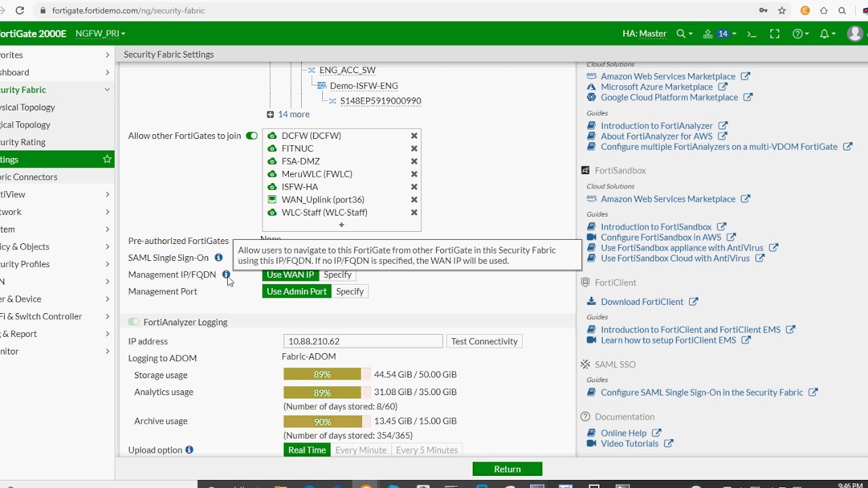Expand the Network menu chevron
This screenshot has height=488, width=868.
(107, 212)
